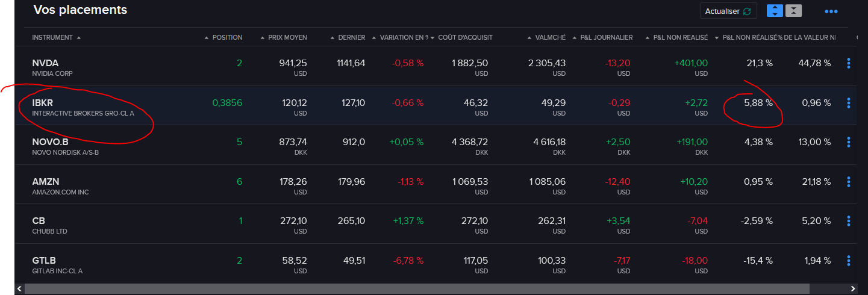This screenshot has height=295, width=868.
Task: Select the IBKR instrument
Action: [x=43, y=103]
